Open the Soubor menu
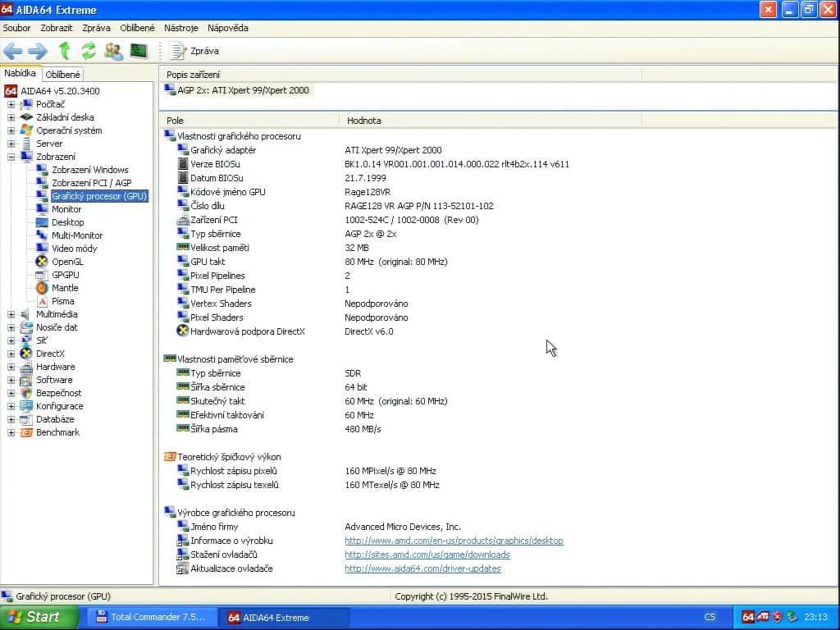Image resolution: width=840 pixels, height=630 pixels. point(16,28)
